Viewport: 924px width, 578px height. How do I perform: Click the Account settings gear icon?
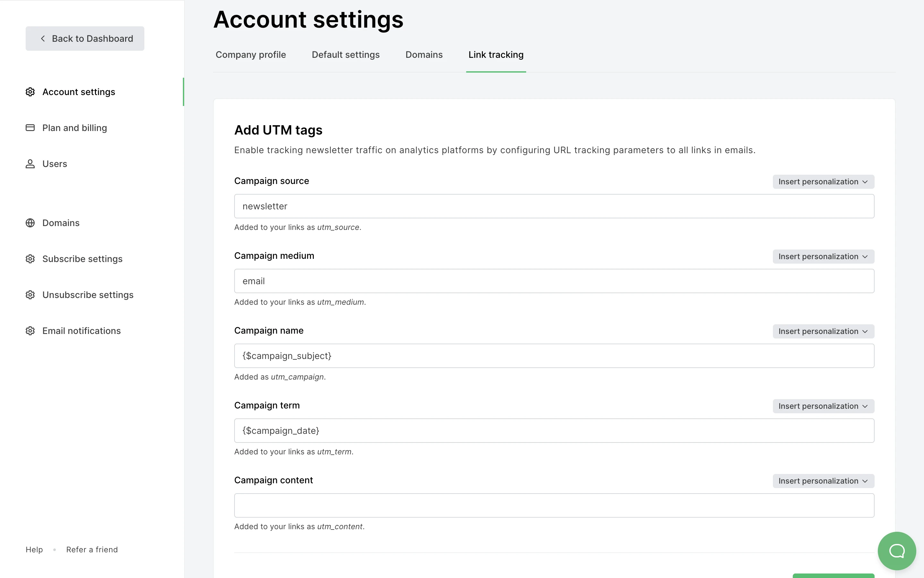(30, 92)
